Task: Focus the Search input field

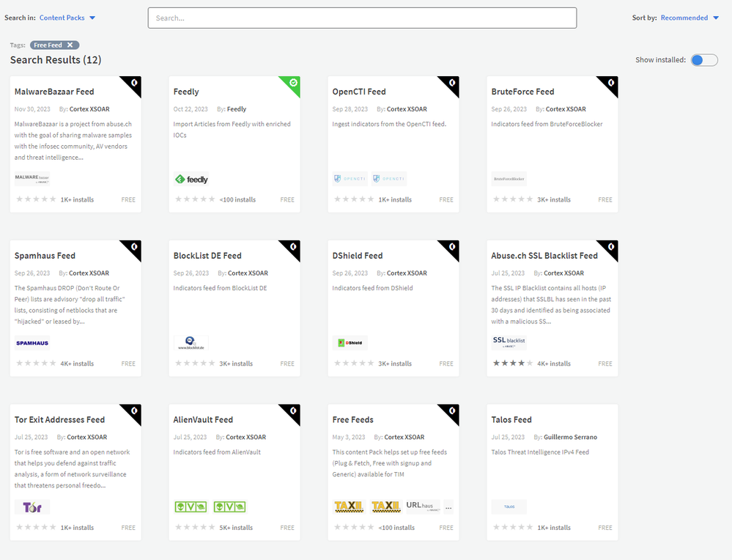Action: [x=362, y=18]
